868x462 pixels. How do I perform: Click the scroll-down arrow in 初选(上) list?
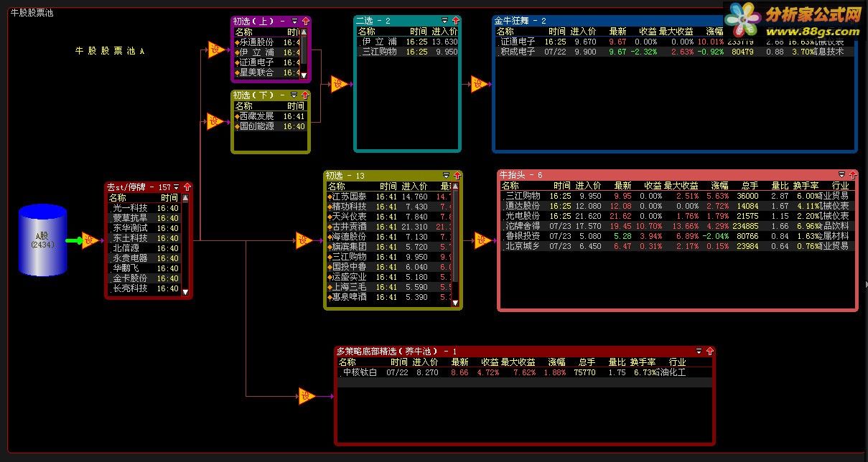pos(304,74)
